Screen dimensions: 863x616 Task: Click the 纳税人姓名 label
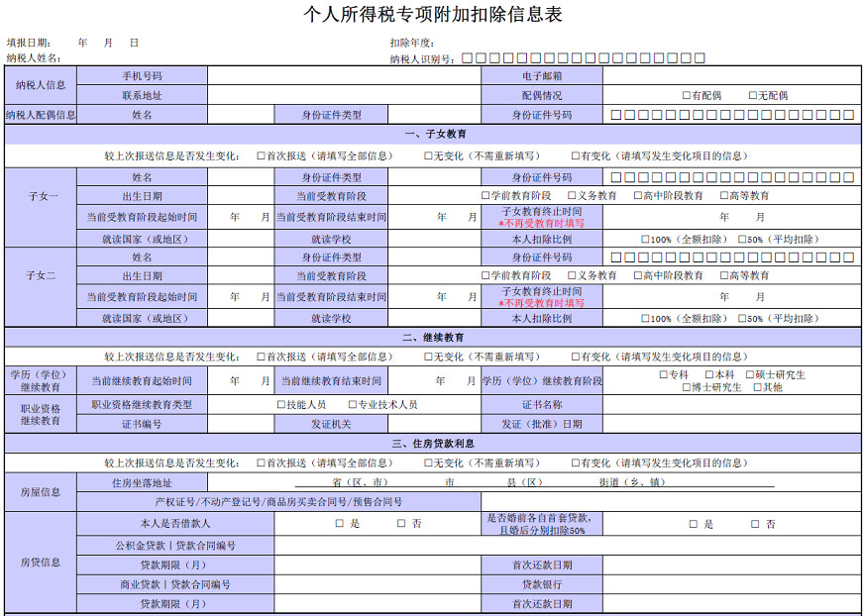click(x=34, y=58)
